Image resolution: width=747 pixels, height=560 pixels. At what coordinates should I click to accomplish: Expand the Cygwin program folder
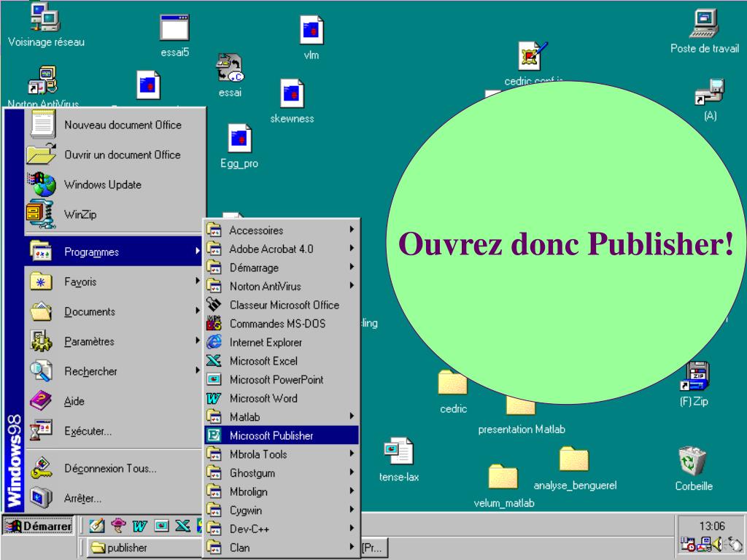coord(282,510)
